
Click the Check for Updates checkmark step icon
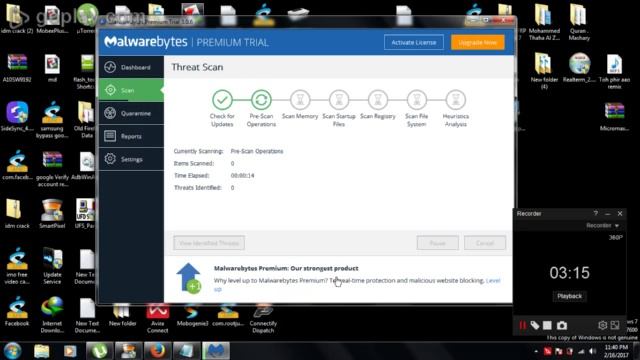click(x=222, y=100)
